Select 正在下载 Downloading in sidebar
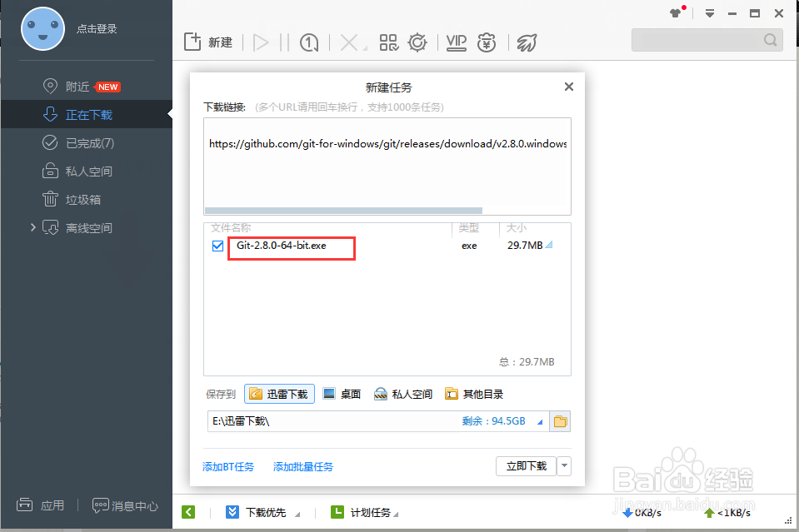Image resolution: width=799 pixels, height=532 pixels. 87,115
